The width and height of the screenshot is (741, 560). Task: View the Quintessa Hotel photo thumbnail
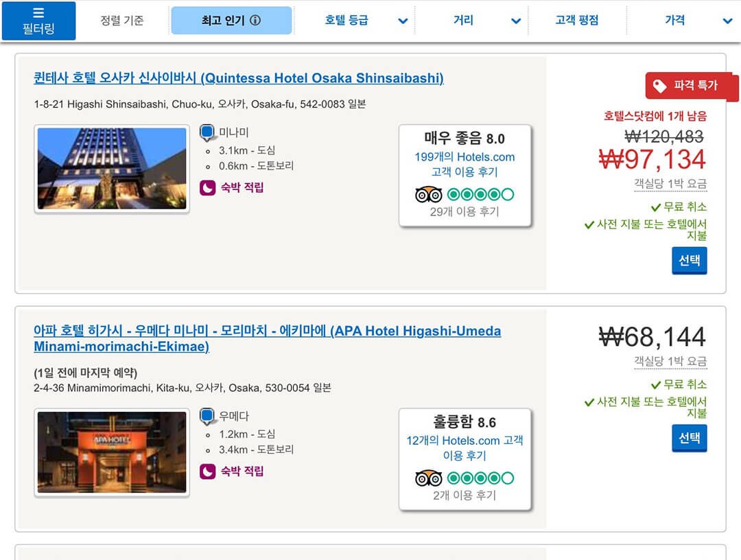(x=112, y=169)
